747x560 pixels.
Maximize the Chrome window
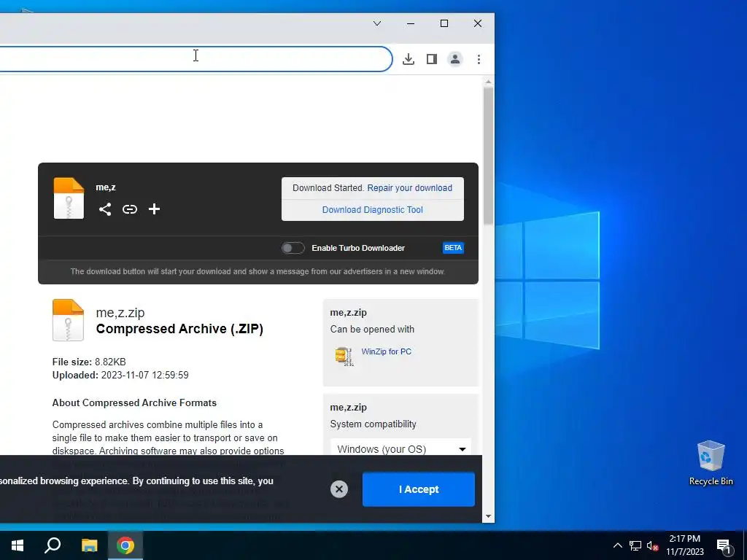pyautogui.click(x=444, y=23)
